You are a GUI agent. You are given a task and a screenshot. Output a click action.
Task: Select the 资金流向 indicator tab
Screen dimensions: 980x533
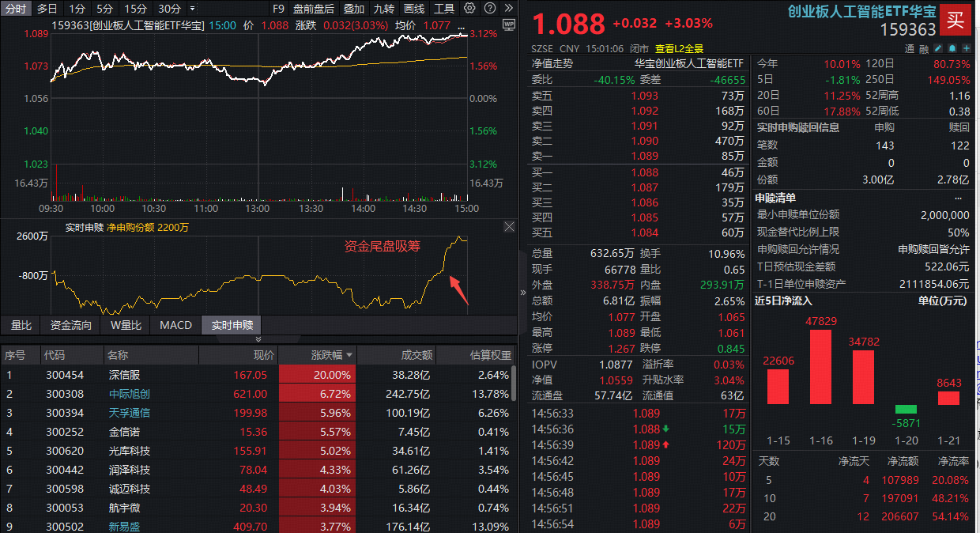[71, 325]
